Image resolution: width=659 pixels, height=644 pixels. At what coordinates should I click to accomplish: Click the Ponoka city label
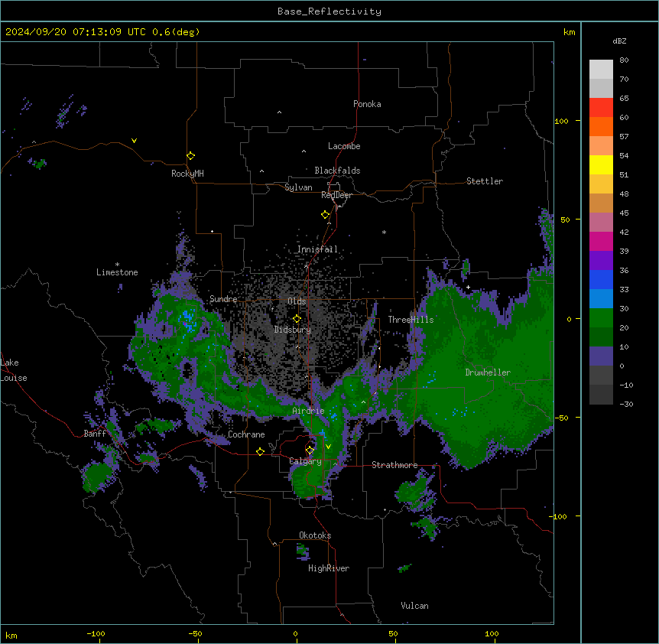pyautogui.click(x=367, y=104)
